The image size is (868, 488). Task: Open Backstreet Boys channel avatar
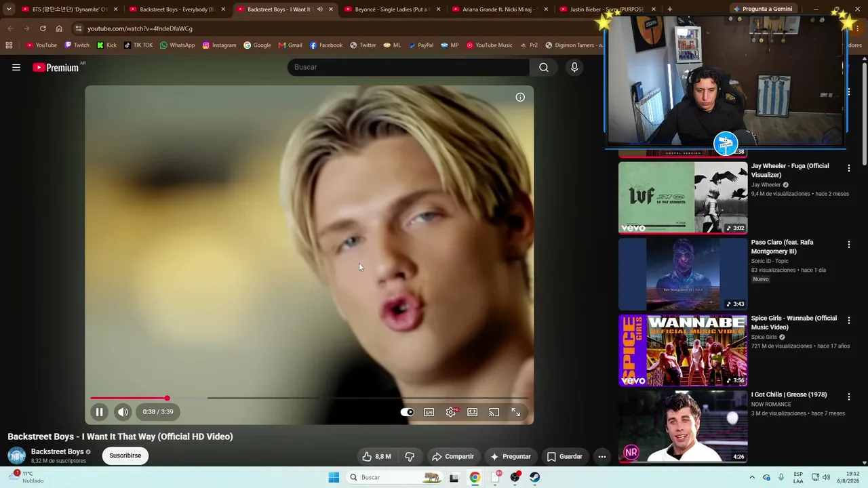tap(17, 455)
